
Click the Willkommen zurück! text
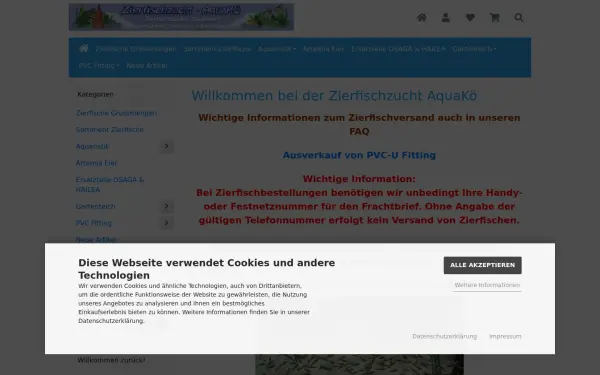click(x=111, y=360)
